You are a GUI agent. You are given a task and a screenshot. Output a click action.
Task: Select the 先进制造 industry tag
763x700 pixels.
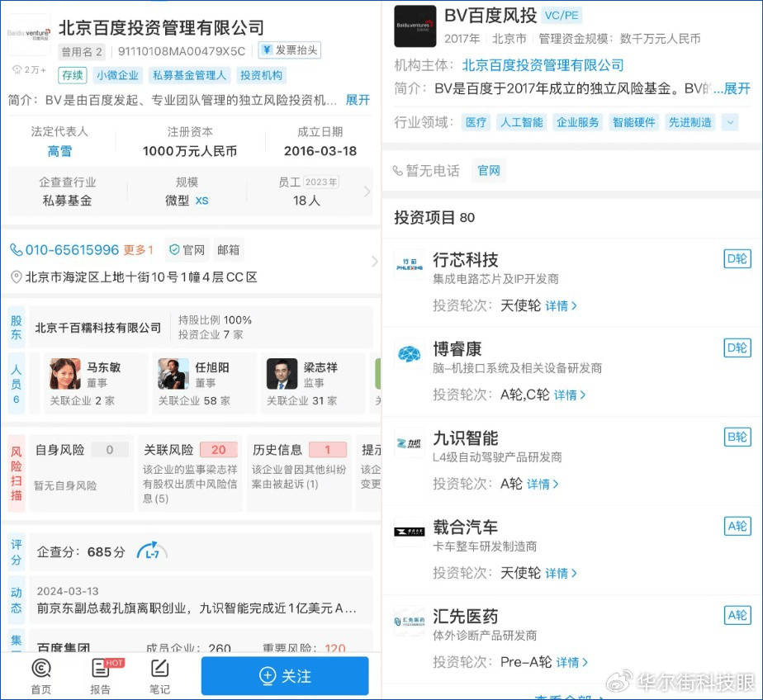coord(690,122)
